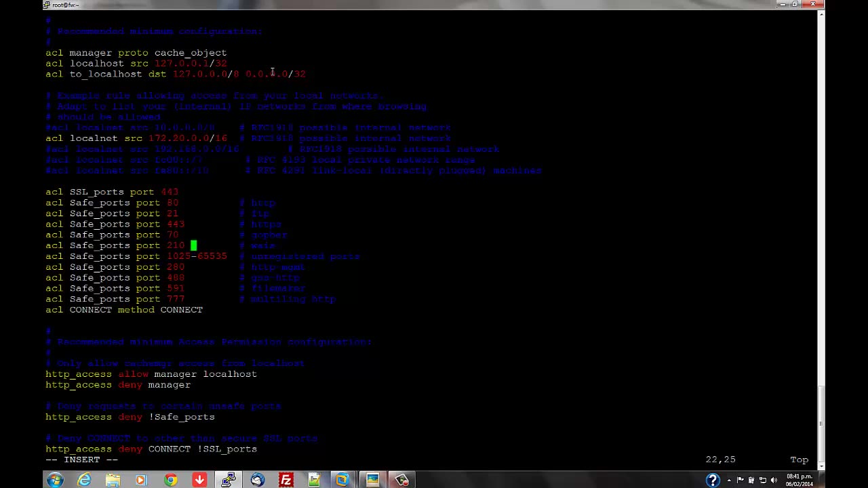The width and height of the screenshot is (868, 488).
Task: Click the terminal scrollbar down arrow
Action: coord(821,466)
